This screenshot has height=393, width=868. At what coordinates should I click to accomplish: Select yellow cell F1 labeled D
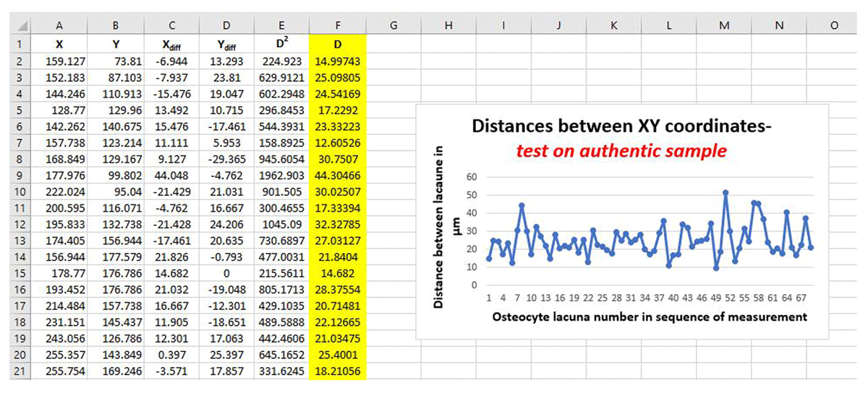[x=337, y=44]
